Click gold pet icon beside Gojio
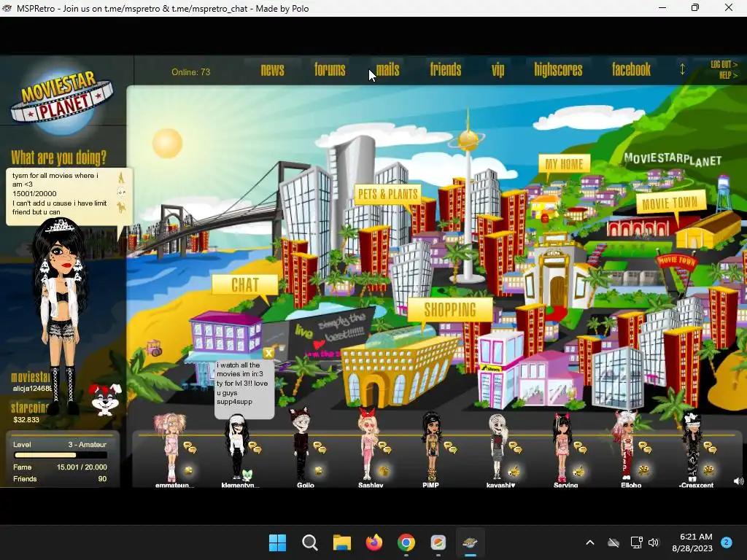Screen dimensions: 747x560 (x=318, y=470)
